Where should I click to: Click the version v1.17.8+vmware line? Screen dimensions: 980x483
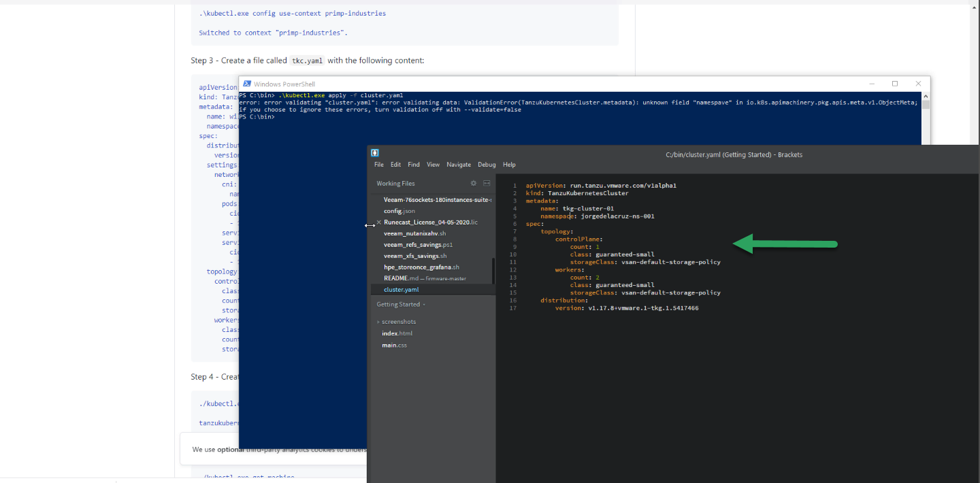627,308
